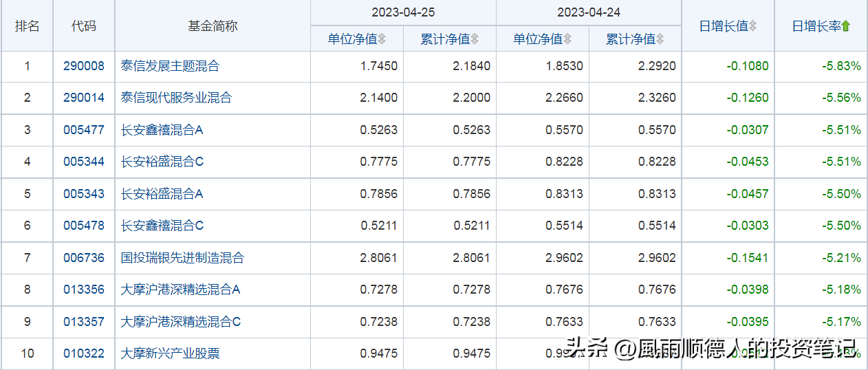Open 泰信现代服务业混合 fund page
The height and width of the screenshot is (370, 868).
point(176,98)
